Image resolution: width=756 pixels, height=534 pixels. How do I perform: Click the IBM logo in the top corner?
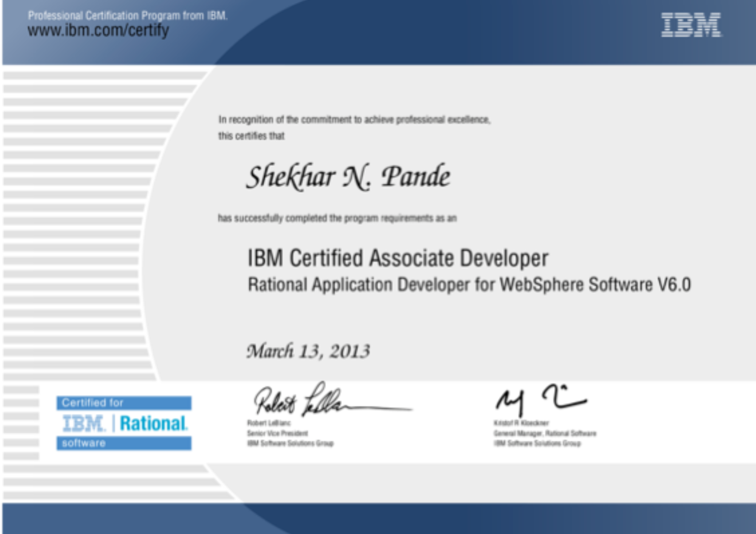tap(691, 25)
